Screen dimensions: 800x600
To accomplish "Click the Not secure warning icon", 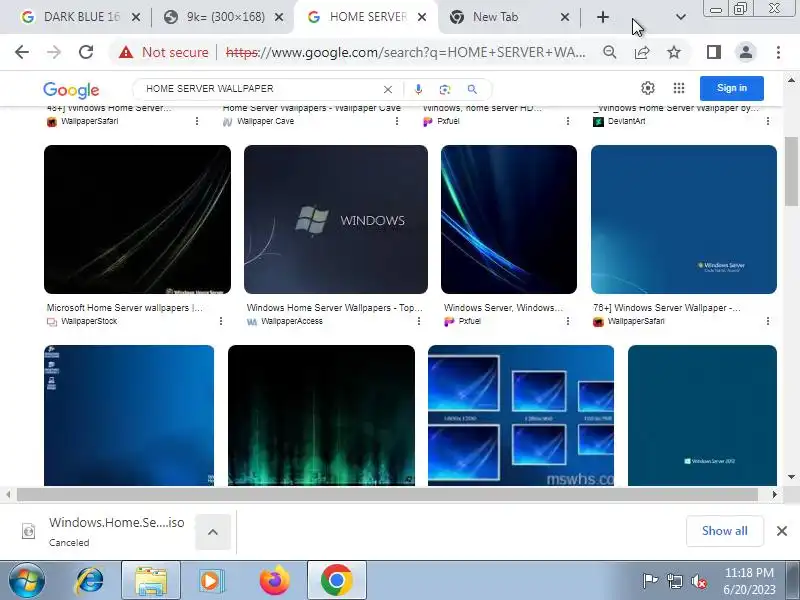I will point(126,52).
